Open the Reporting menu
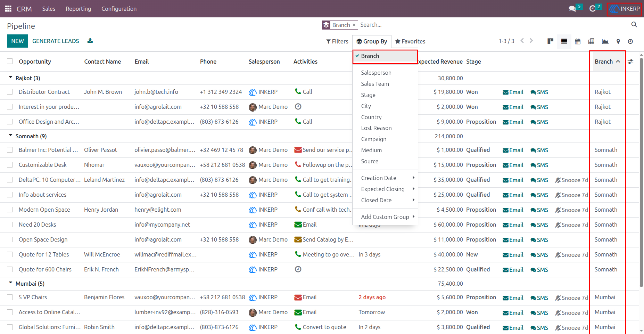This screenshot has height=334, width=644. (78, 9)
